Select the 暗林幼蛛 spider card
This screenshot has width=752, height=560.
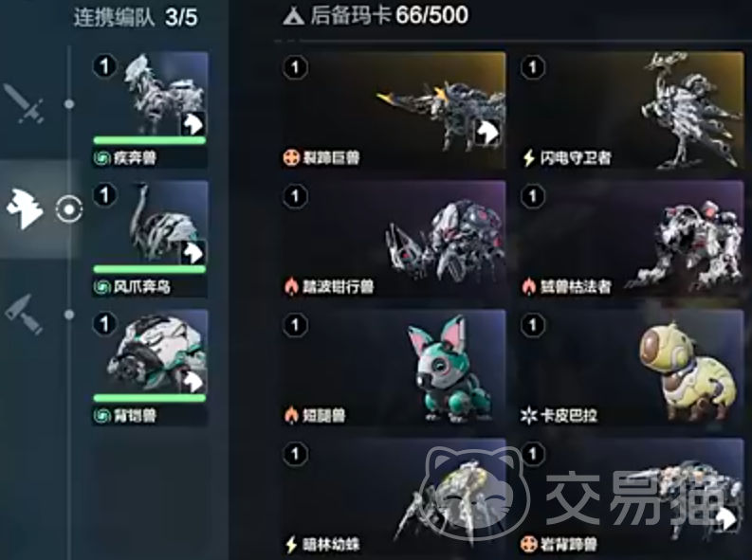393,498
